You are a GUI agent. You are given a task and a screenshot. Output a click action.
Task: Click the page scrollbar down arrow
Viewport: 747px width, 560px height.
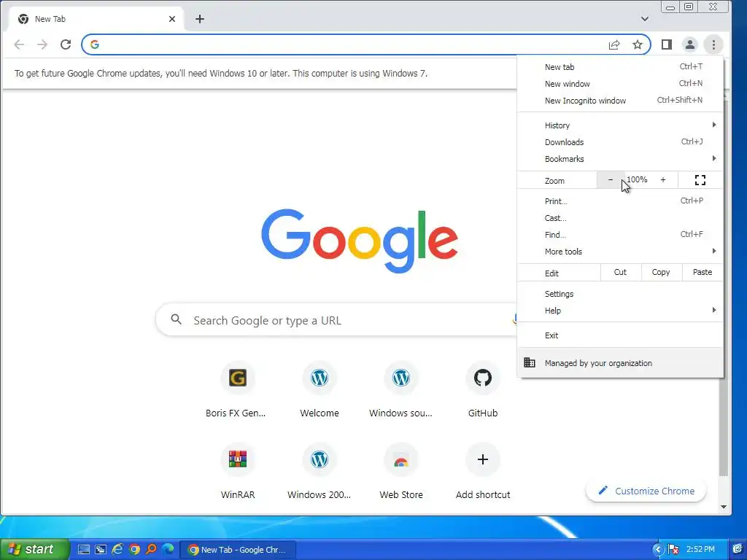[723, 507]
